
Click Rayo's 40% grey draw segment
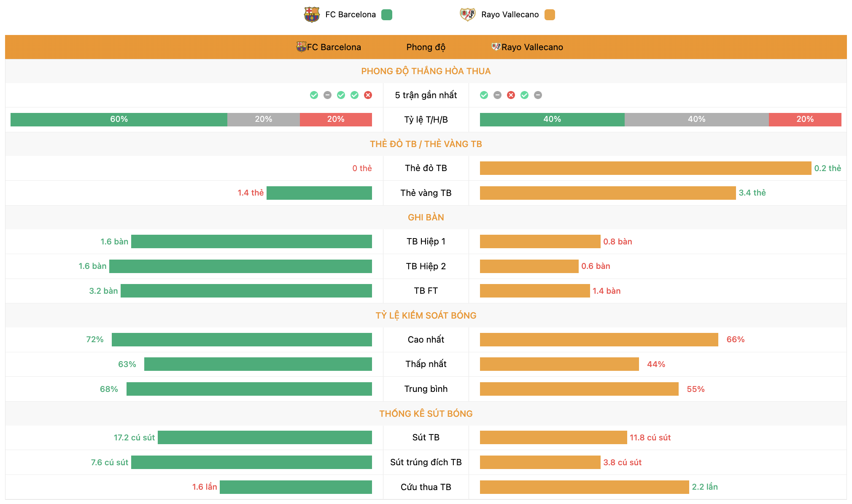[x=697, y=120]
